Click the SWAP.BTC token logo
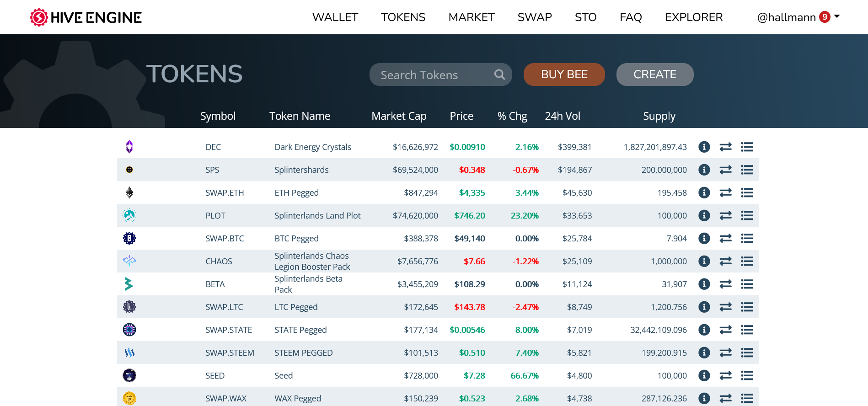Image resolution: width=868 pixels, height=406 pixels. [129, 238]
